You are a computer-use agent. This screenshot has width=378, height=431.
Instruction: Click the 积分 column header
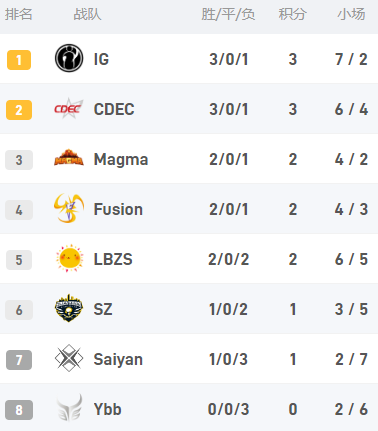pos(292,14)
